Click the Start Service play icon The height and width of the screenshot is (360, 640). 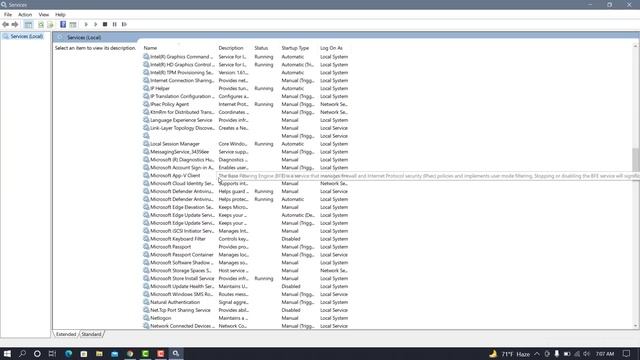click(86, 24)
